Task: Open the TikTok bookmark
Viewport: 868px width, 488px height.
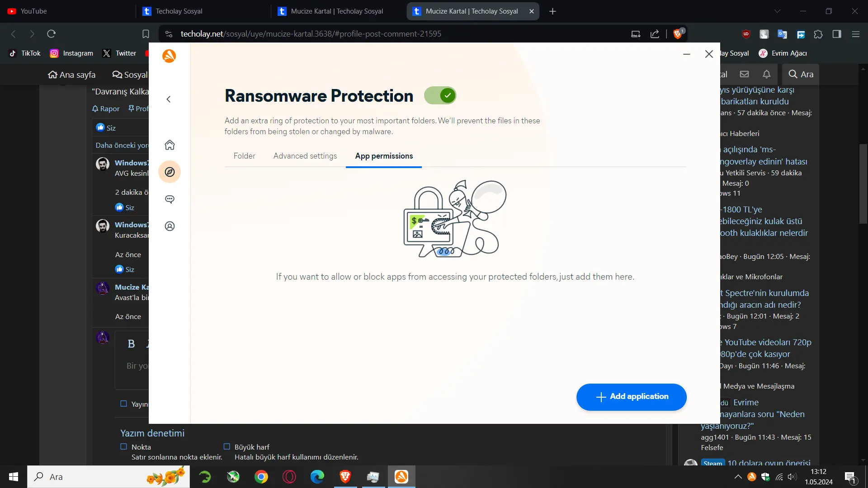Action: click(x=25, y=53)
